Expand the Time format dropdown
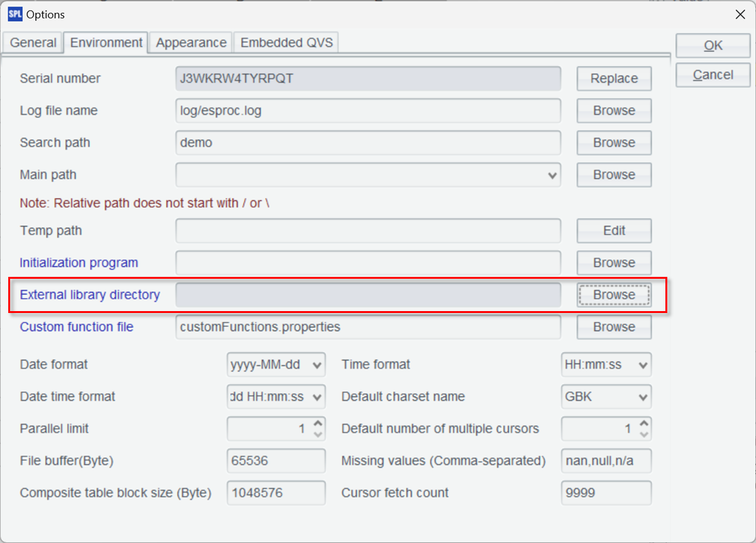756x543 pixels. click(643, 365)
